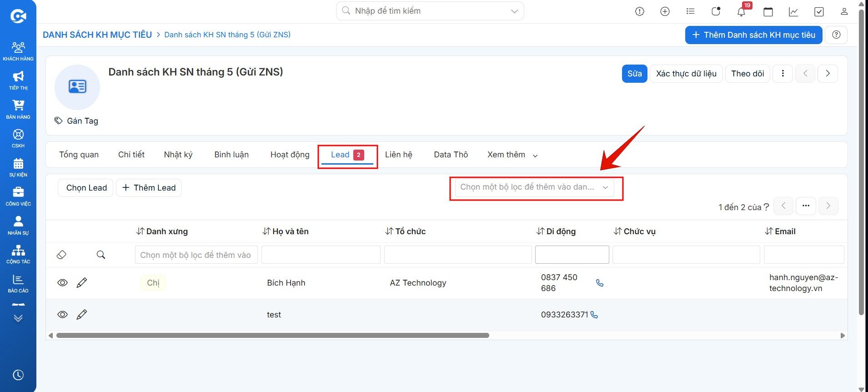Click Thêm Danh sách KH mục tiêu button
This screenshot has height=392, width=868.
[x=753, y=35]
